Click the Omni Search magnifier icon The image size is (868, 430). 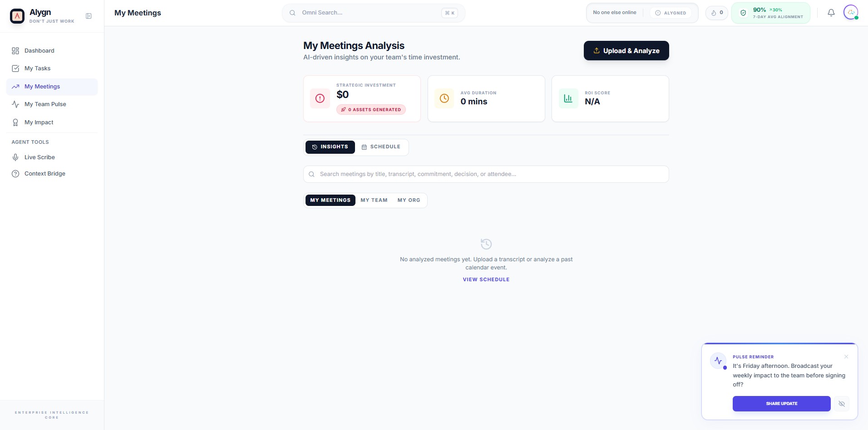pos(293,13)
